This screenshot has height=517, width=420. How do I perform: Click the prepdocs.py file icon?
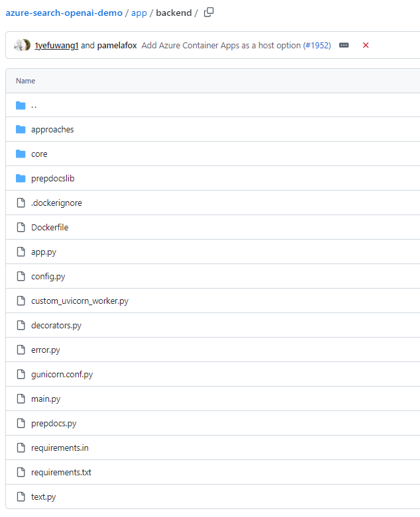pos(21,423)
